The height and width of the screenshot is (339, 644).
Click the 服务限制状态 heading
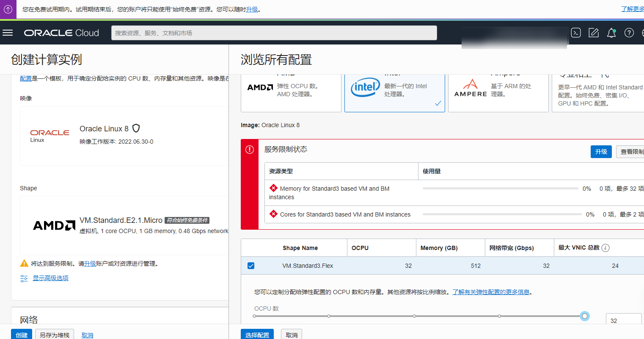pyautogui.click(x=286, y=149)
